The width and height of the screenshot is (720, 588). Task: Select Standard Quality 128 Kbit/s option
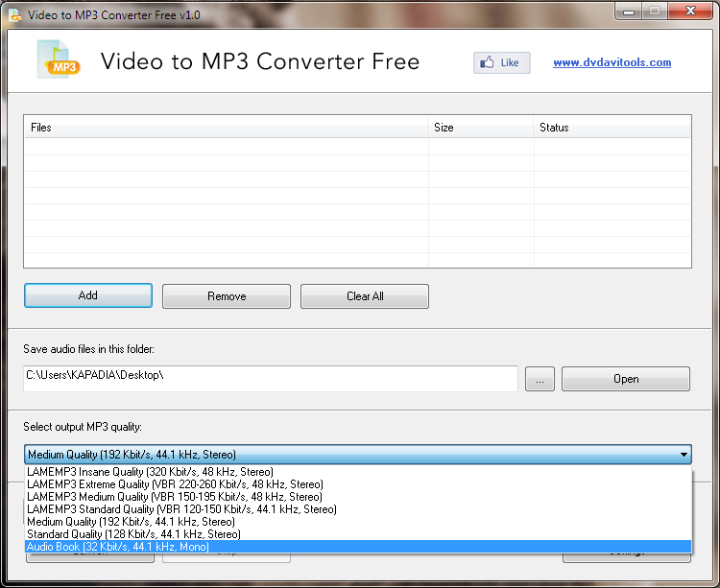pos(358,534)
